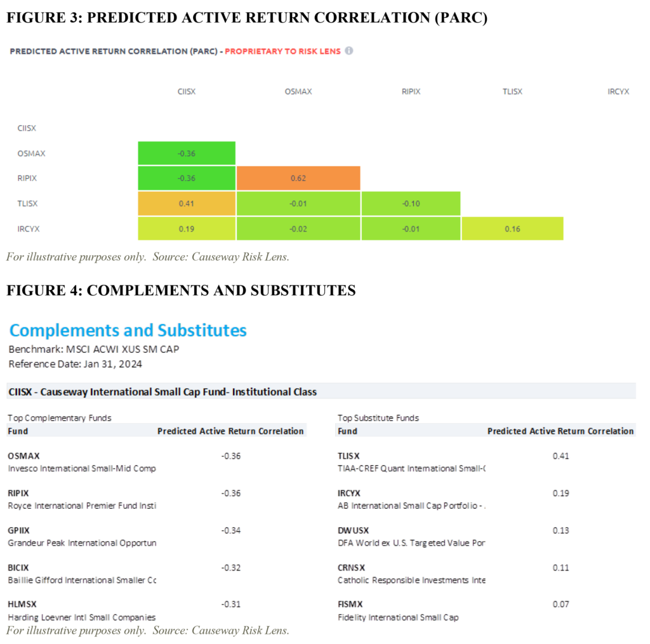Click the orange 0.62 heatmap cell
Viewport: 650px width, 644px height.
coord(298,178)
